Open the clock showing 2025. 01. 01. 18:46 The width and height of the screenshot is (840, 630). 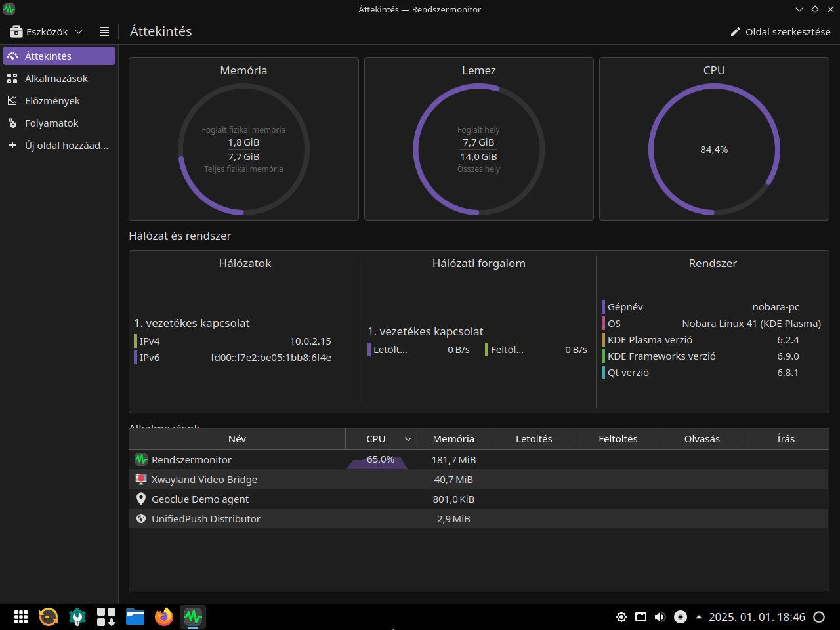[x=757, y=617]
